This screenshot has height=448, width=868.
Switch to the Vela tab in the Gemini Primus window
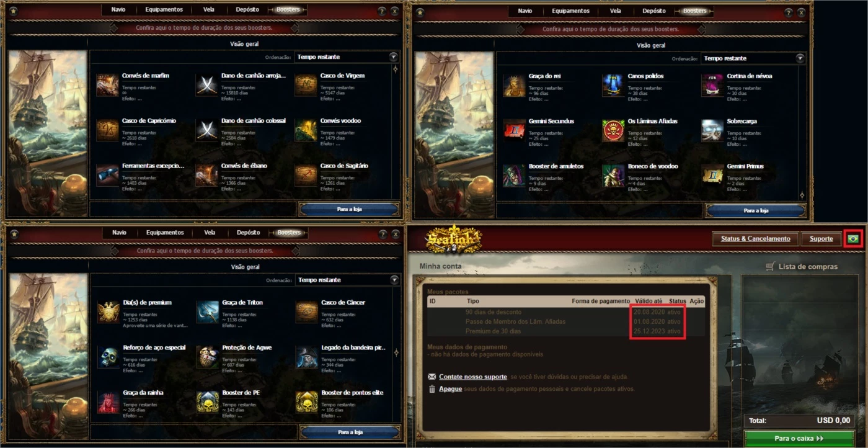pos(615,11)
